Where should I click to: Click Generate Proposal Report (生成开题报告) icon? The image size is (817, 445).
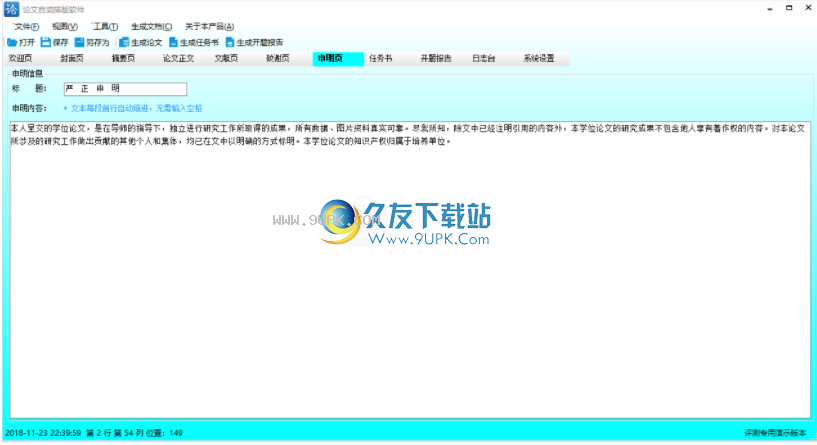pos(230,42)
